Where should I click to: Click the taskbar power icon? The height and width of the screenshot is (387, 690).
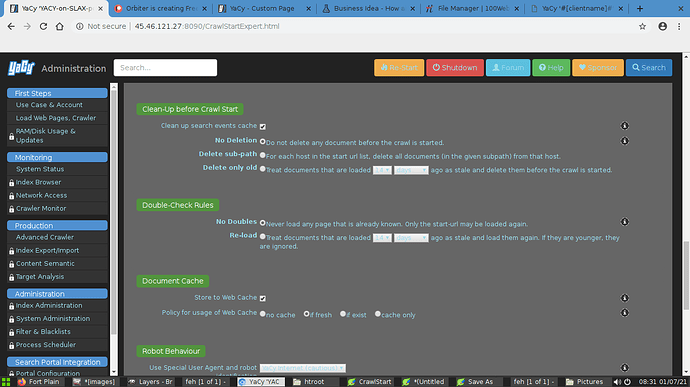pyautogui.click(x=628, y=382)
